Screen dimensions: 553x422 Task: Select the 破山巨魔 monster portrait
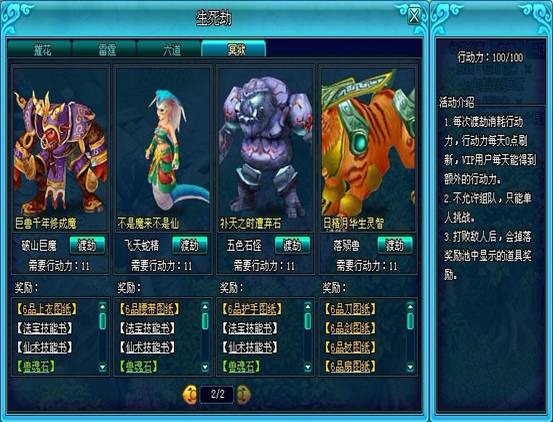click(61, 149)
